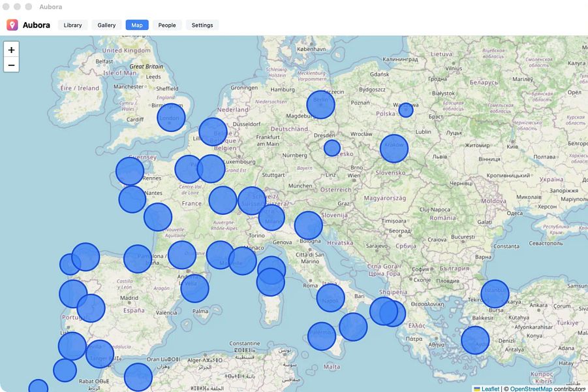Select the London photo marker

[x=171, y=118]
